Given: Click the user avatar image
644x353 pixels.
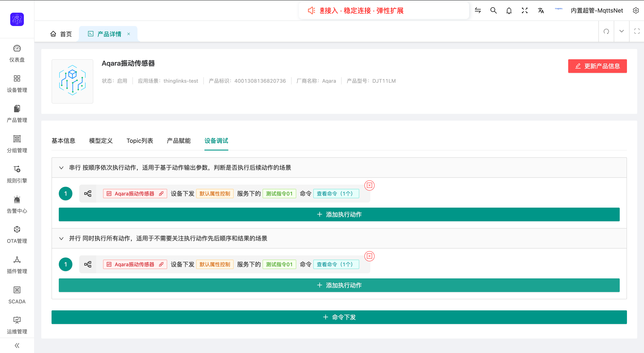Looking at the screenshot, I should tap(559, 9).
